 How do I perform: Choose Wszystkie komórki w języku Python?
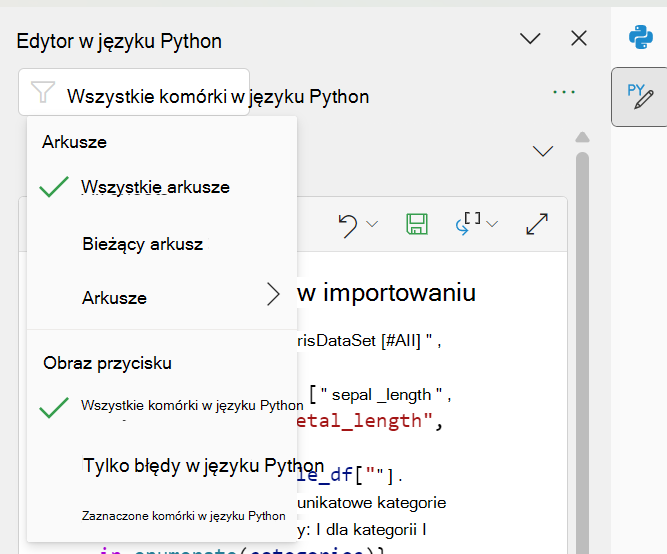point(162,405)
